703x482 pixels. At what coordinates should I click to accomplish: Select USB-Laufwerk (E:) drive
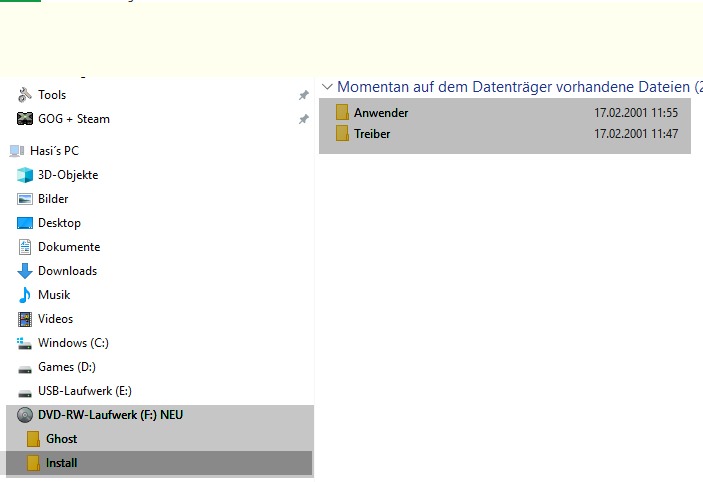tap(85, 391)
